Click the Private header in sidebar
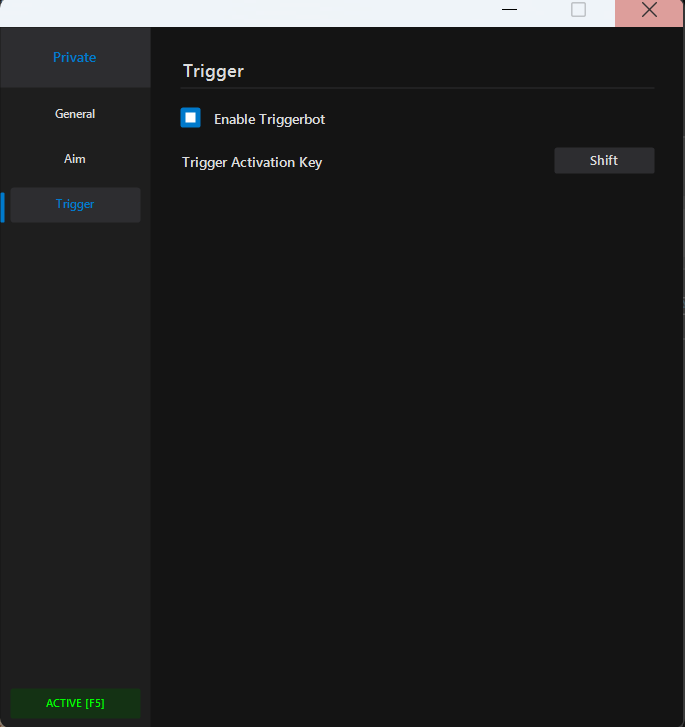This screenshot has height=727, width=685. (x=75, y=57)
